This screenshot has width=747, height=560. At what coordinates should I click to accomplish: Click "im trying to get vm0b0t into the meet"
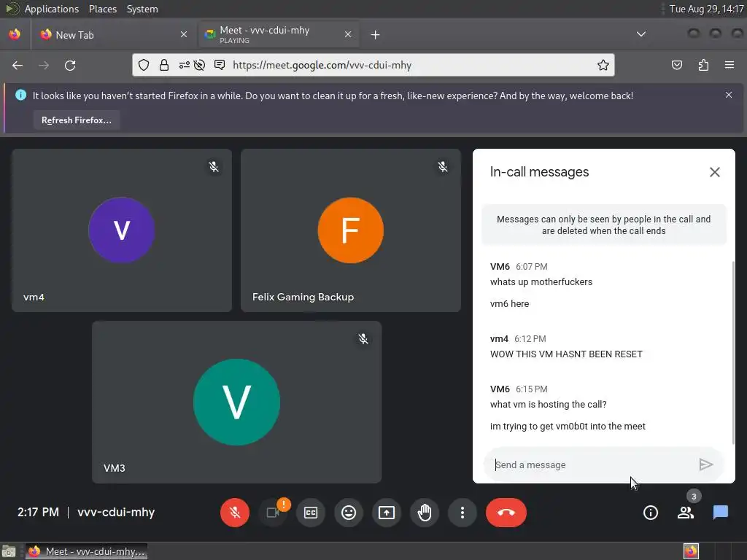tap(568, 426)
